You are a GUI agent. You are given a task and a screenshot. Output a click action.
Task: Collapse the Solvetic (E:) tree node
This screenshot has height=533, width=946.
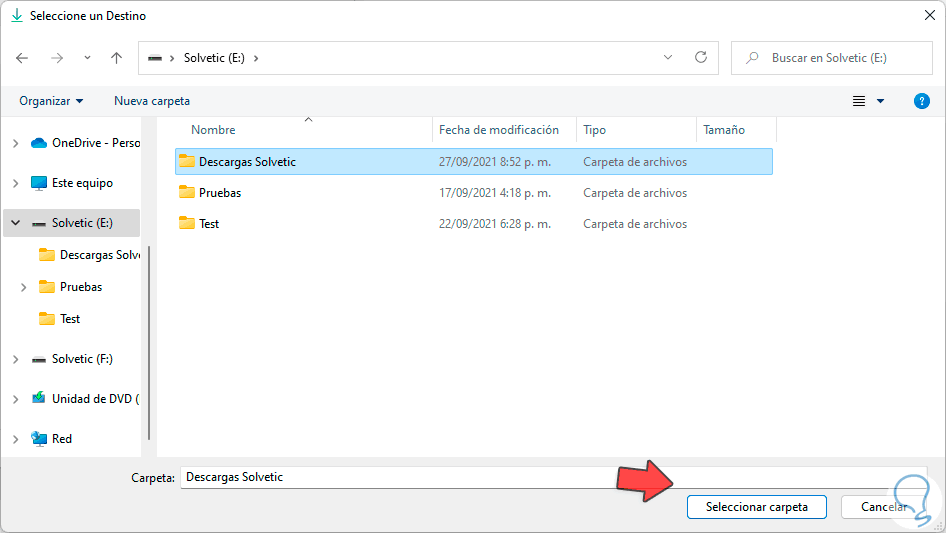pos(15,223)
